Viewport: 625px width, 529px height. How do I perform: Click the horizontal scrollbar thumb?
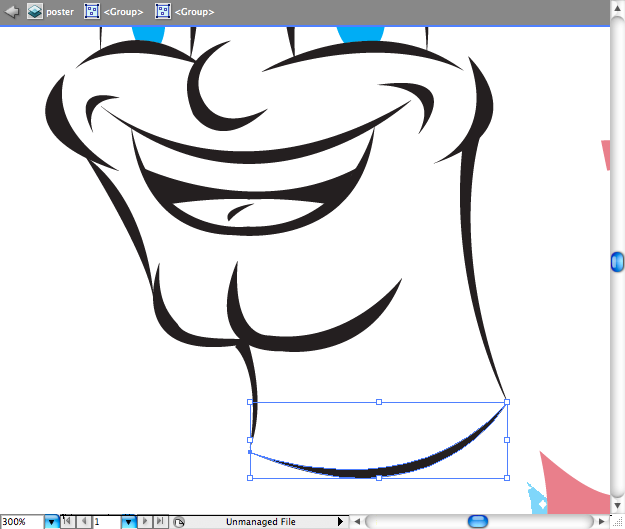(478, 521)
